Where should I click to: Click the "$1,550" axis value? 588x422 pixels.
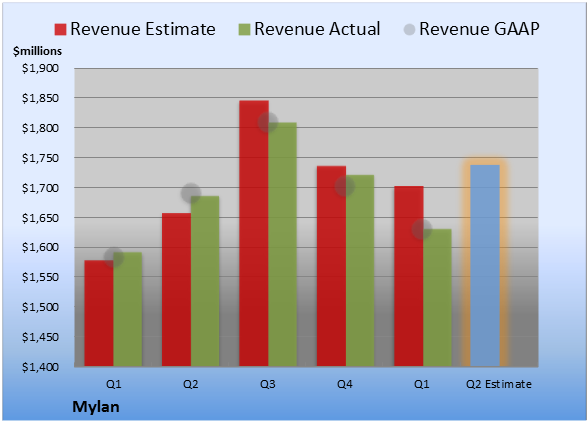(x=40, y=277)
